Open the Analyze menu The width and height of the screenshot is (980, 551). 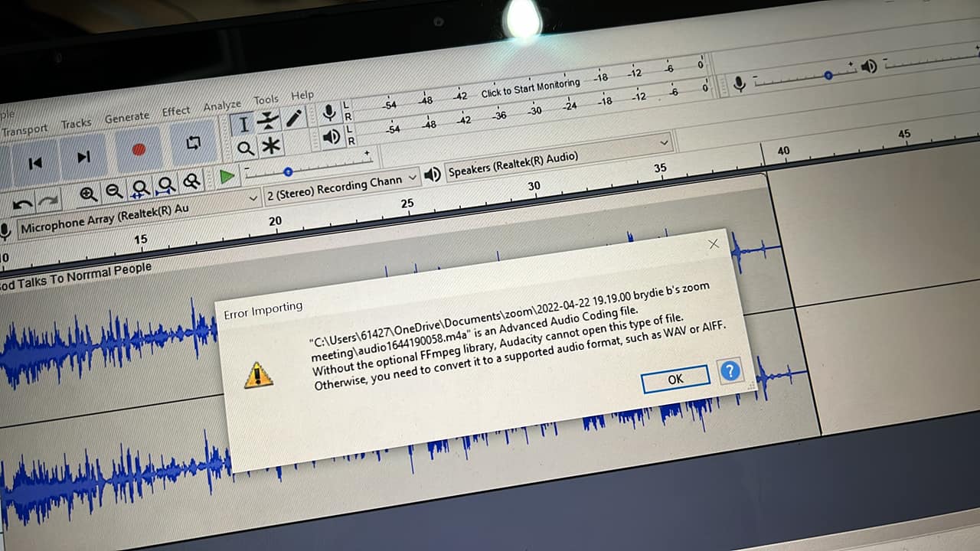[x=222, y=105]
